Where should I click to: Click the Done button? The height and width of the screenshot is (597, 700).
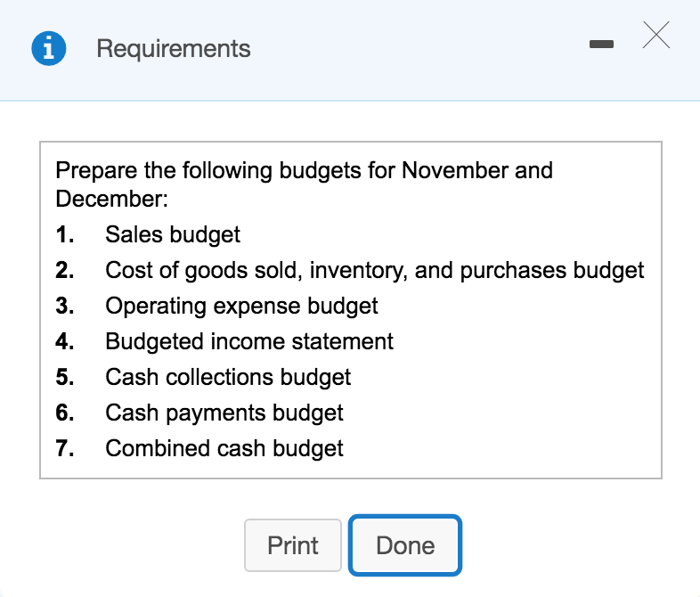coord(405,545)
